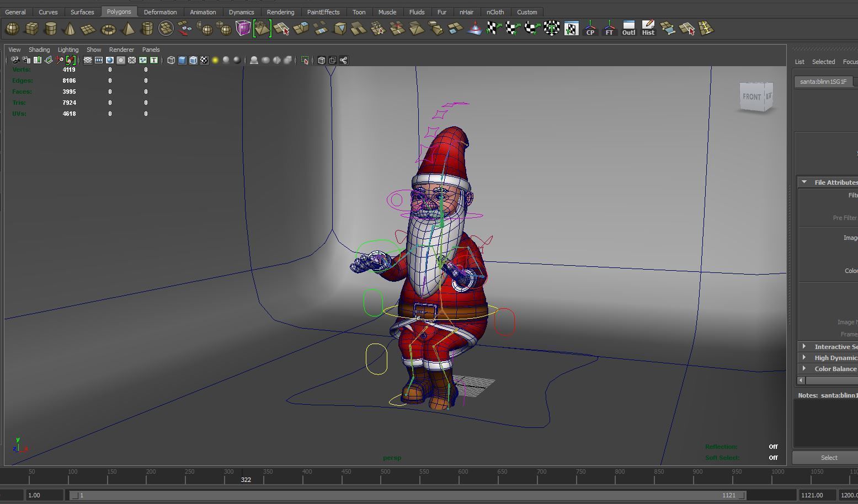Create a polygon cone from the shelf
Viewport: 858px width, 504px height.
(70, 28)
